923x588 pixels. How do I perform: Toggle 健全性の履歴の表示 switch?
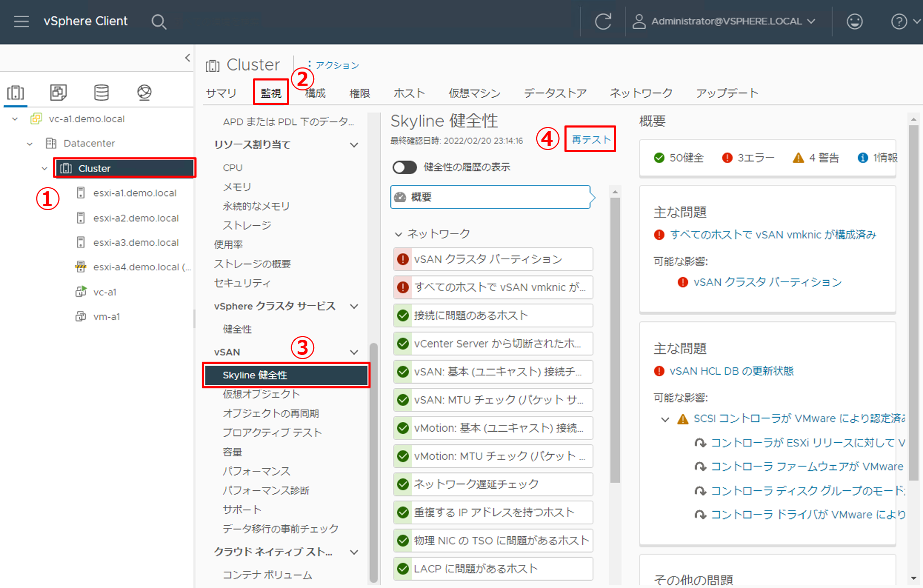tap(405, 167)
